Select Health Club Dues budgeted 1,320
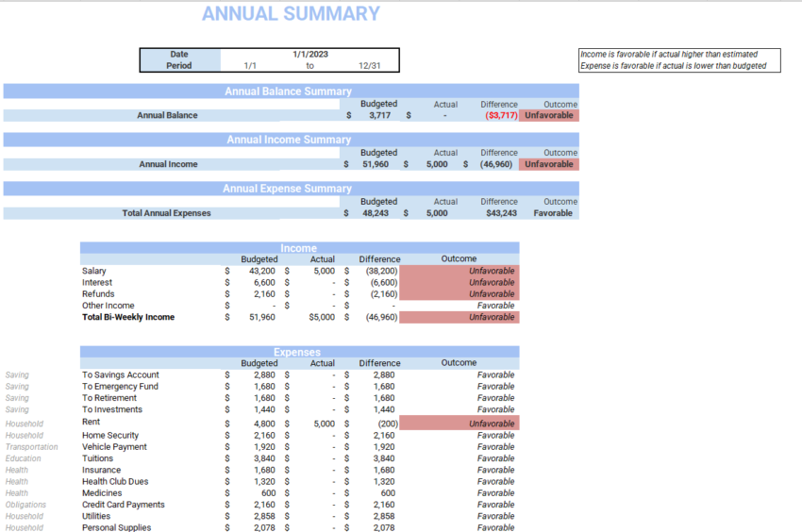Screen dimensions: 802x532 [264, 482]
